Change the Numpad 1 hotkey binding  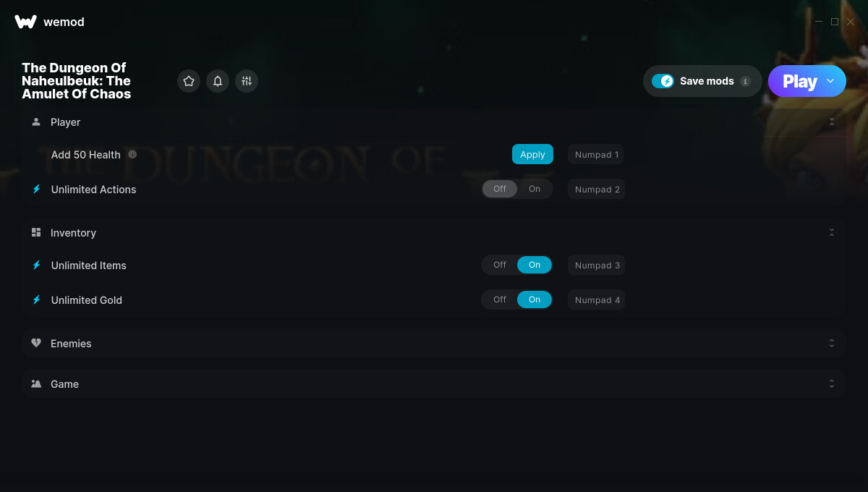[596, 154]
